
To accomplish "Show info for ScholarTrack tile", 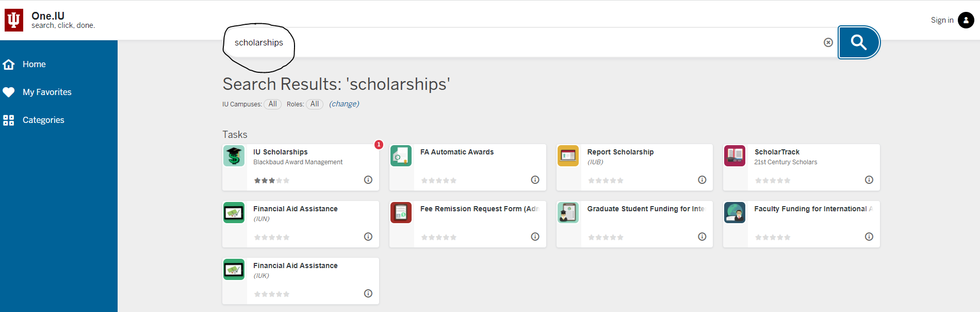I will coord(869,180).
